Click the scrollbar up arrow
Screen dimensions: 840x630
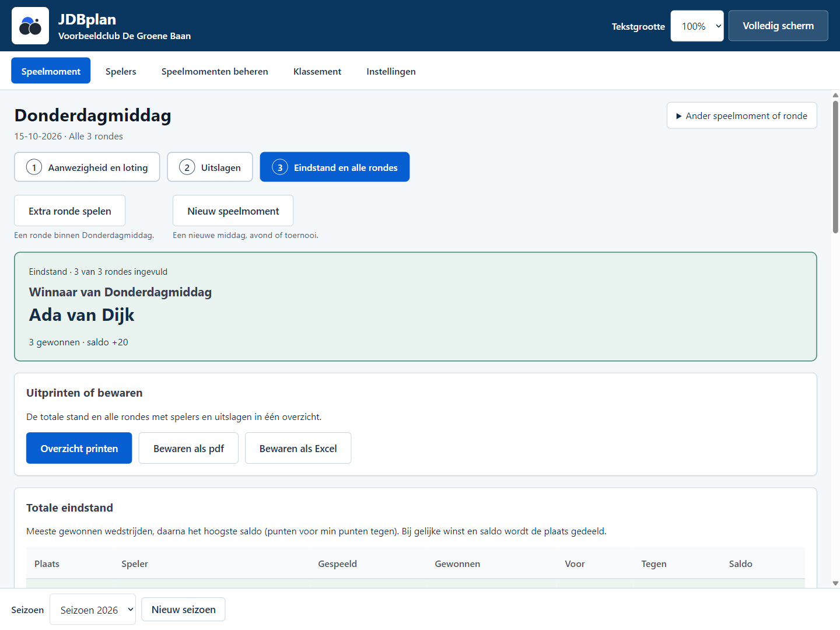click(x=835, y=94)
